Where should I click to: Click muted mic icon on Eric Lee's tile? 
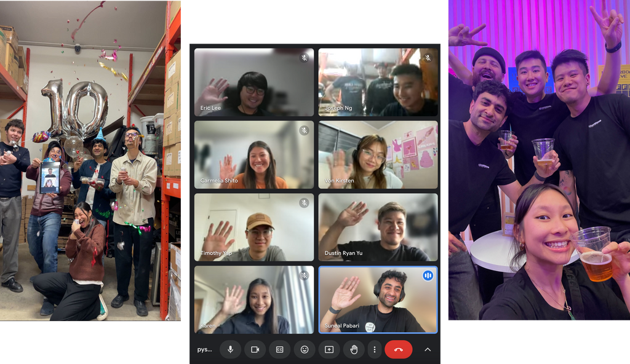tap(304, 58)
